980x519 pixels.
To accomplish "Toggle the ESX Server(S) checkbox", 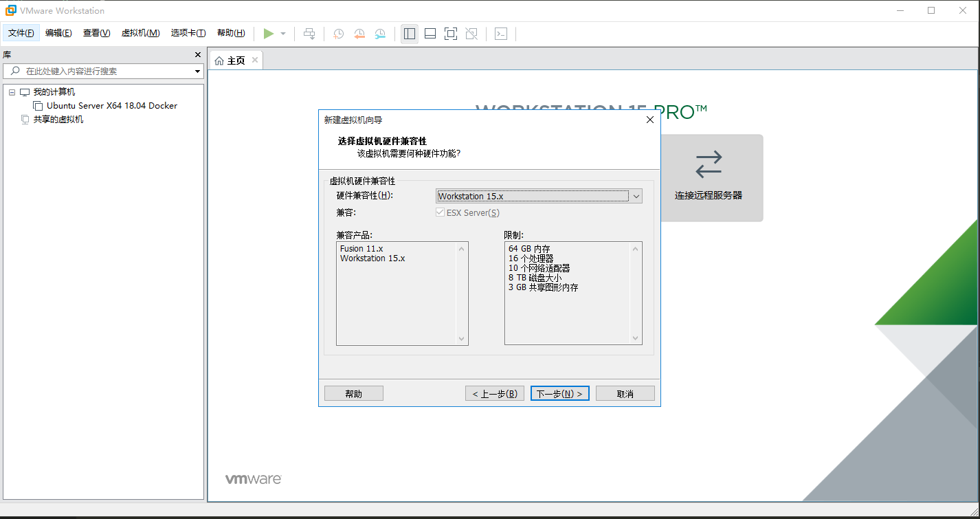I will pos(440,213).
